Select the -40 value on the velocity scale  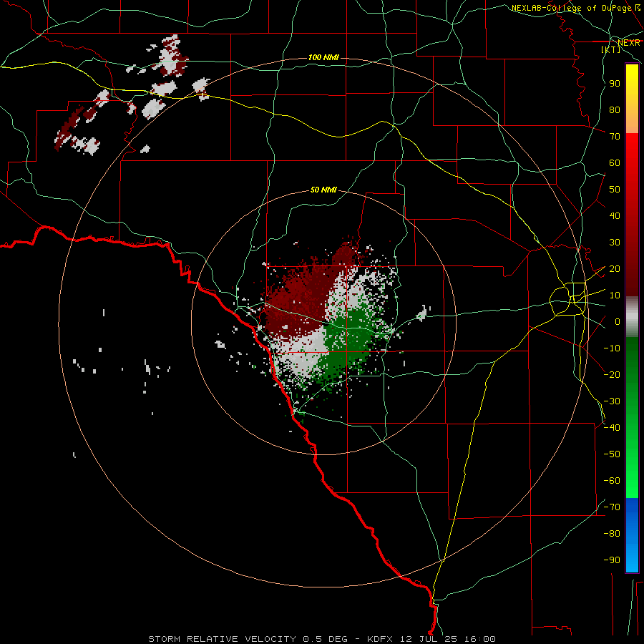click(612, 428)
